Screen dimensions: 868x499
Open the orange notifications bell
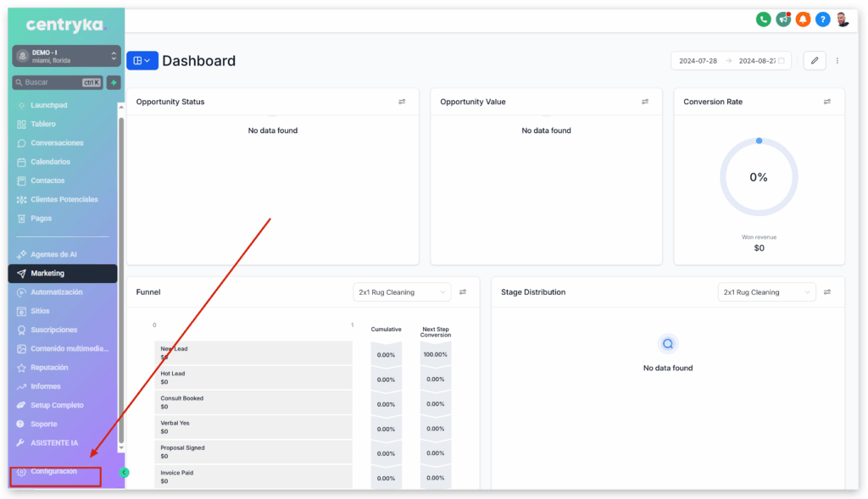coord(803,19)
